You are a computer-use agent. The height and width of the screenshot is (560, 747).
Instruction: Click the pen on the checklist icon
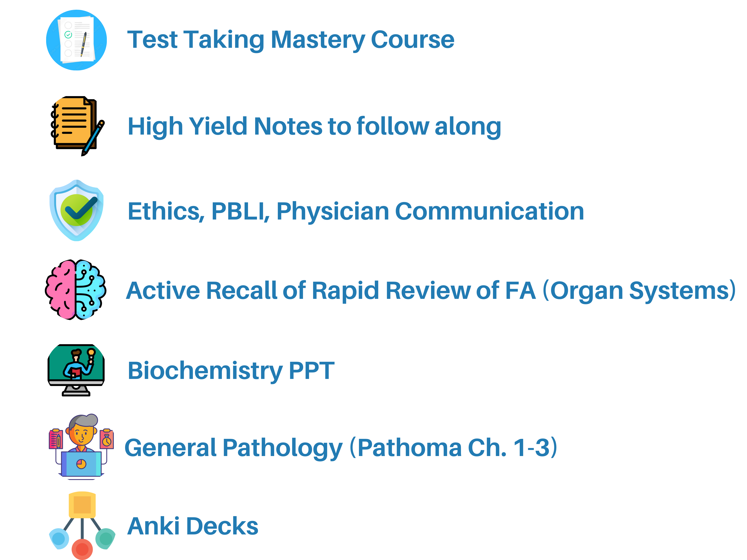(83, 44)
